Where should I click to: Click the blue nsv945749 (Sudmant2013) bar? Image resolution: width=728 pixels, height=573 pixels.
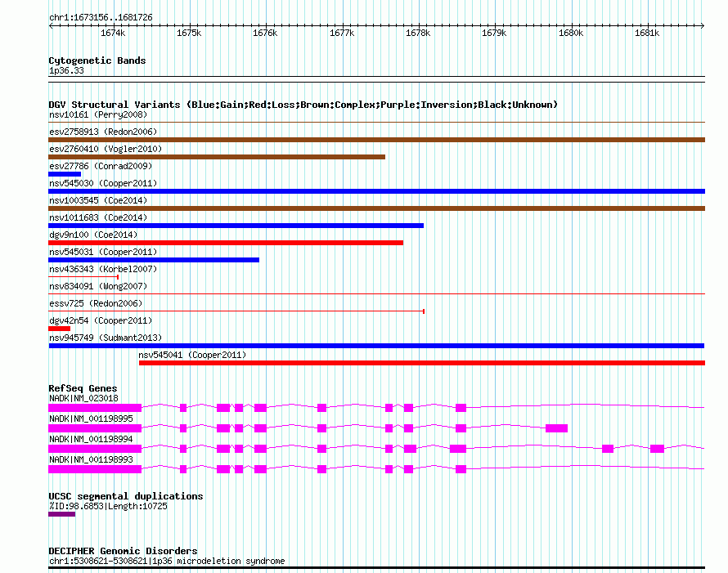coord(376,346)
